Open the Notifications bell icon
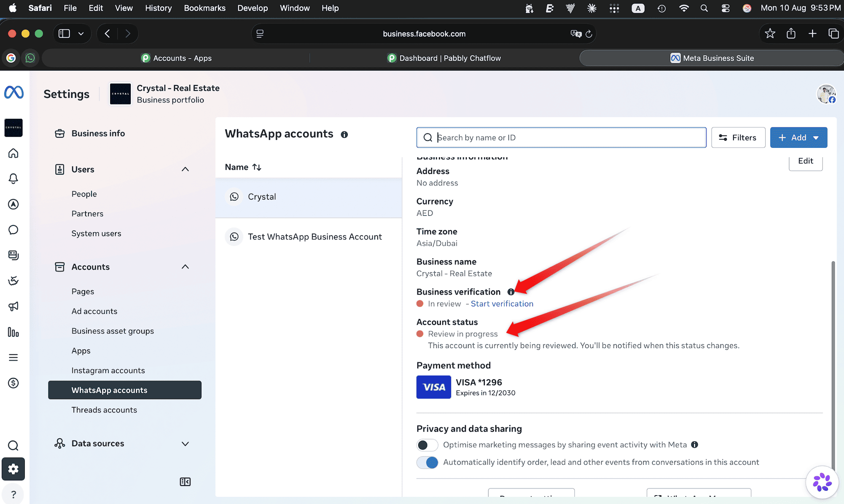The width and height of the screenshot is (844, 504). click(x=13, y=179)
